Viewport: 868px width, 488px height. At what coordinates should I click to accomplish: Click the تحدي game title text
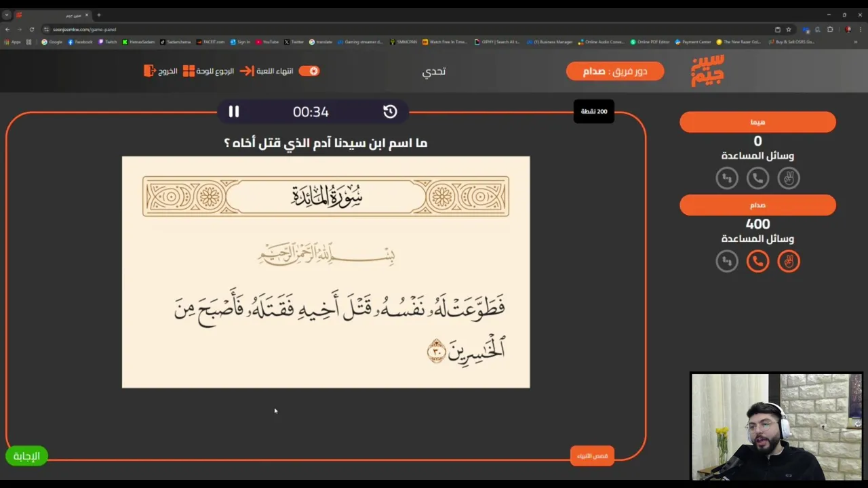[434, 71]
